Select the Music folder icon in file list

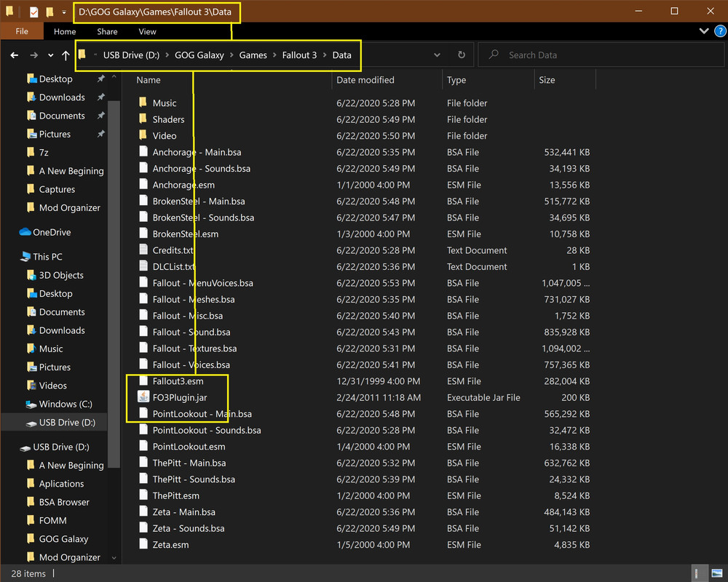click(143, 102)
